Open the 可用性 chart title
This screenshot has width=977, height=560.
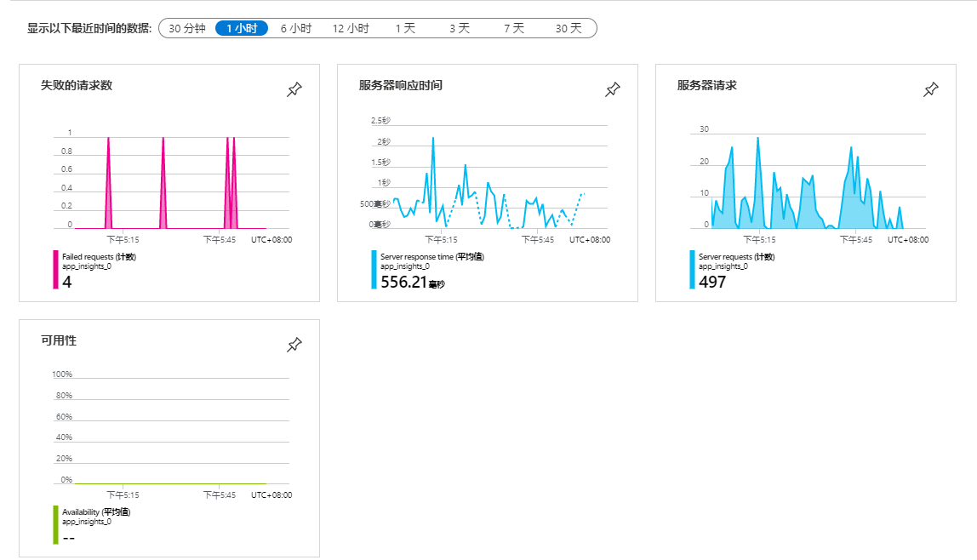pyautogui.click(x=59, y=340)
